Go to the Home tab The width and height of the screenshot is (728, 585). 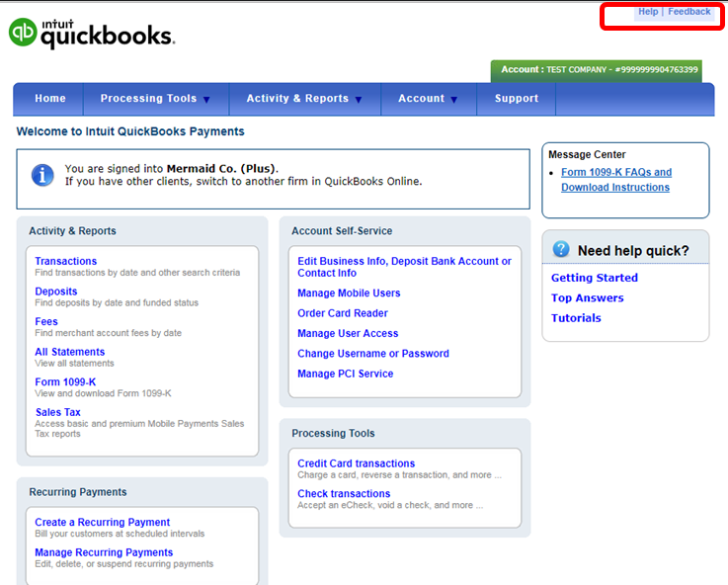click(50, 99)
